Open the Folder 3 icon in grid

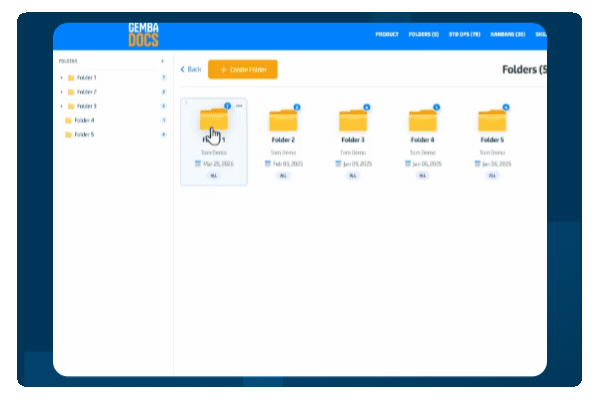[x=353, y=121]
